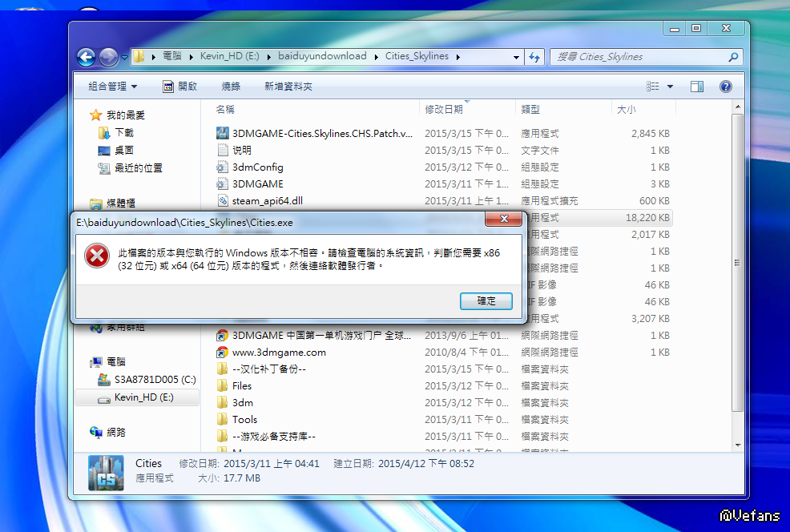
Task: Click the Back navigation arrow
Action: (87, 57)
